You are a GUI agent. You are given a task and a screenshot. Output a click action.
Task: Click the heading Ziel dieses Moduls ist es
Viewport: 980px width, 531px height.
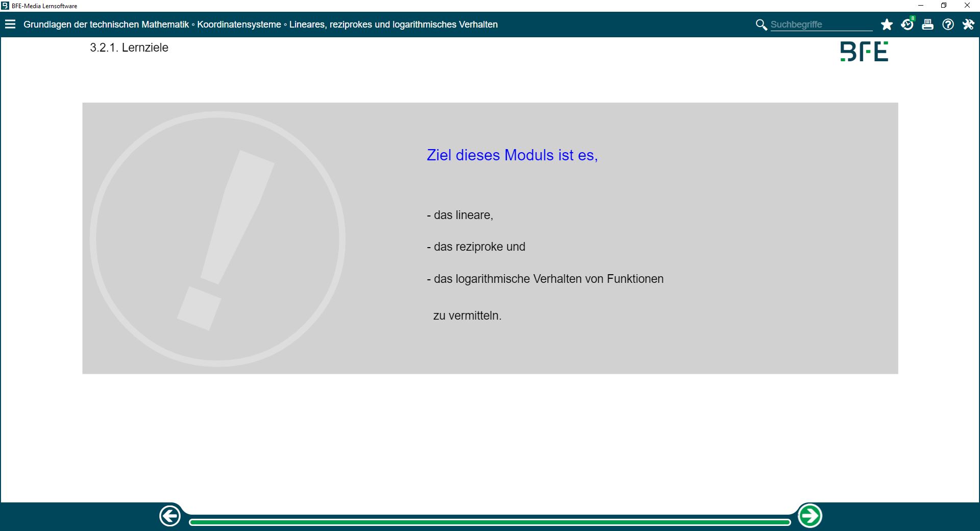pos(512,155)
